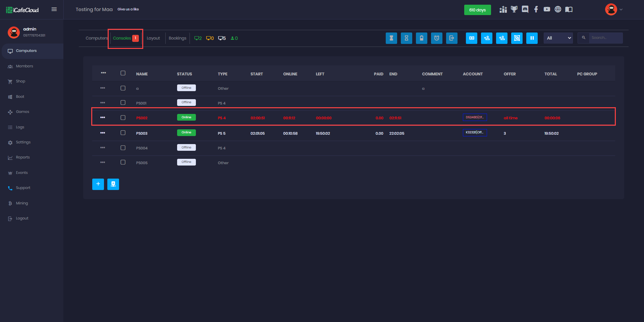Click the plus button below the console table
Viewport: 644px width, 322px height.
coord(98,184)
